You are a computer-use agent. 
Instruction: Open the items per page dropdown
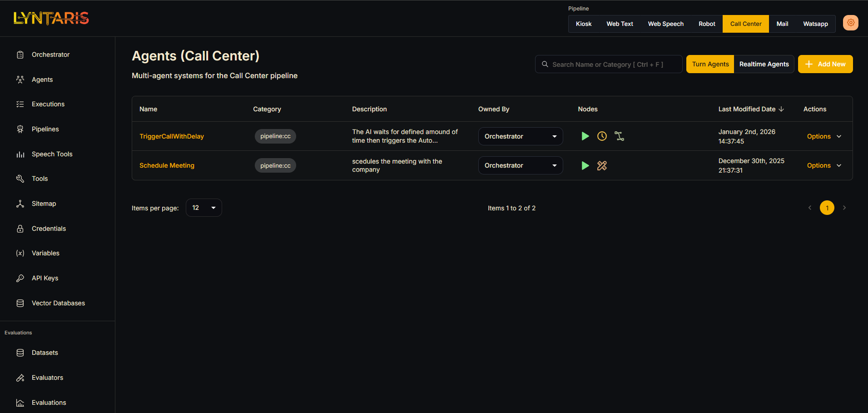coord(203,208)
